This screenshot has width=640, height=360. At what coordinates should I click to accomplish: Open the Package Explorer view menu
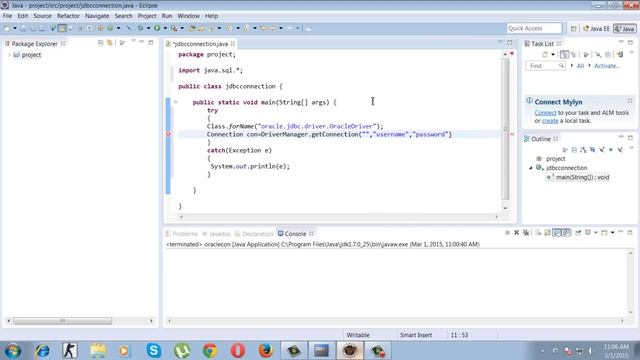coord(133,42)
